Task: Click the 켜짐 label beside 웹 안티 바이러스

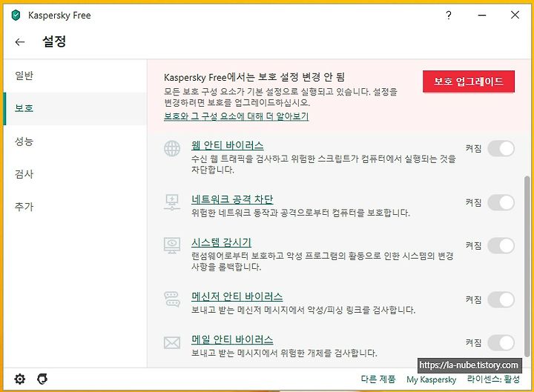Action: coord(473,148)
